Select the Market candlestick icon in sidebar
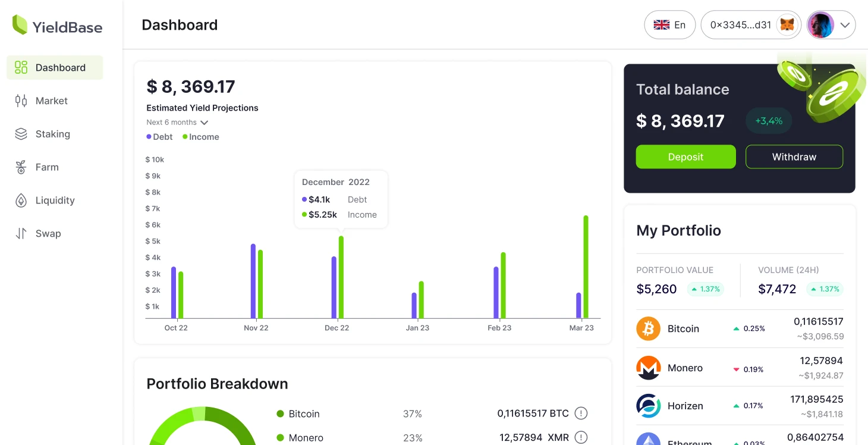The width and height of the screenshot is (868, 445). click(x=21, y=101)
